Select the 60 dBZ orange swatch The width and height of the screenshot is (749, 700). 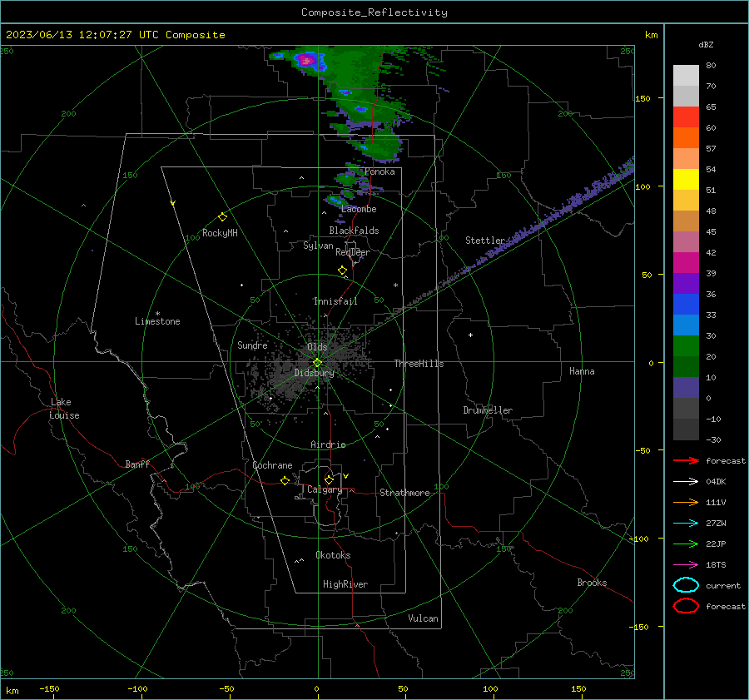pyautogui.click(x=686, y=138)
